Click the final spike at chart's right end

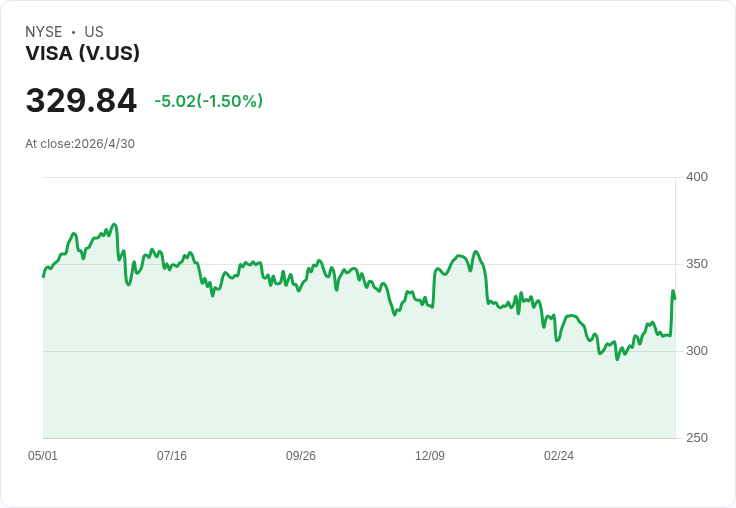tap(673, 291)
